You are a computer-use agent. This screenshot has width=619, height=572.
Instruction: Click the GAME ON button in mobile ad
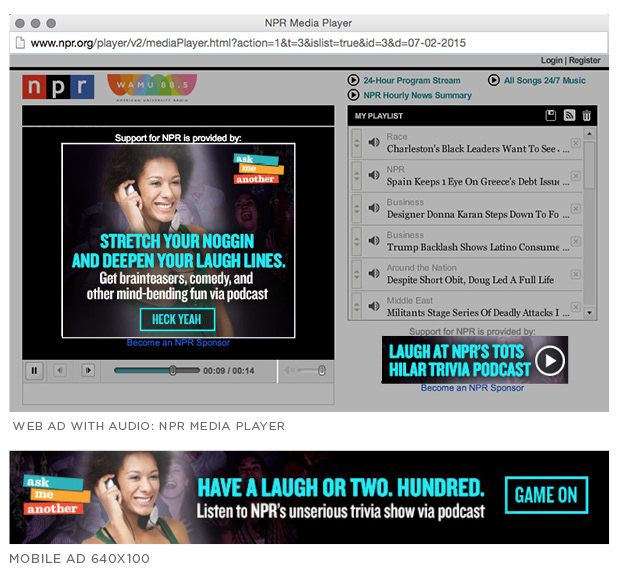tap(546, 495)
